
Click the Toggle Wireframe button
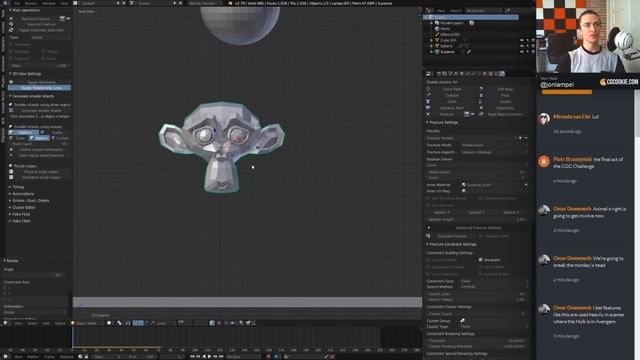click(40, 82)
